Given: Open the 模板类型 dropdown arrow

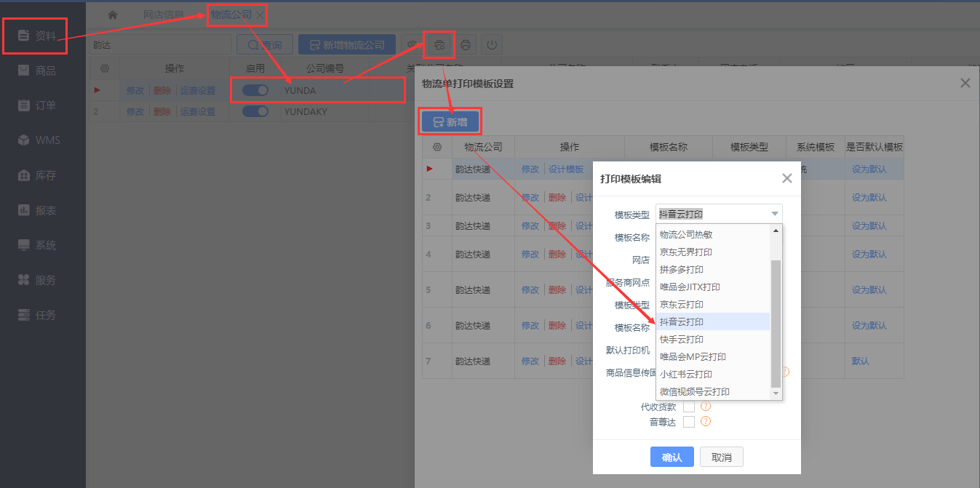Looking at the screenshot, I should pyautogui.click(x=775, y=214).
